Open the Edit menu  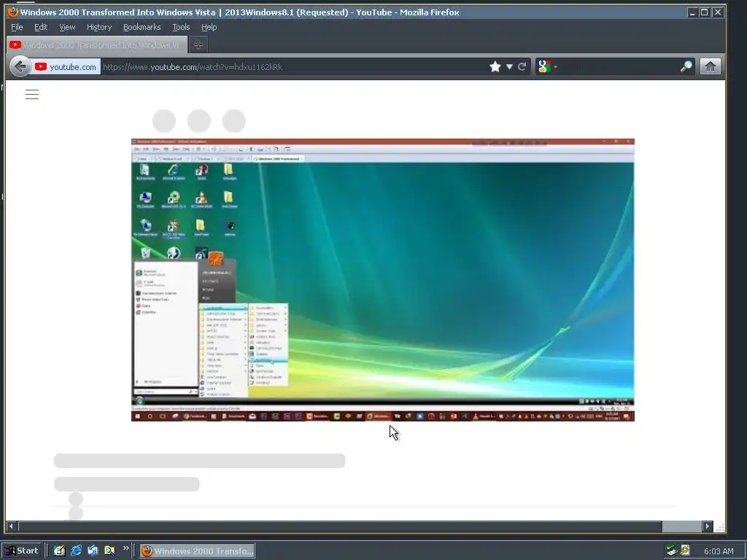click(41, 27)
